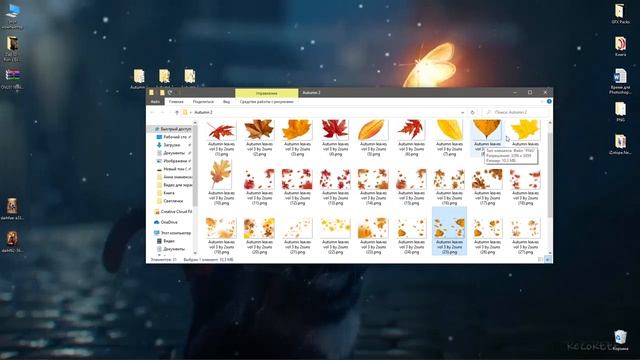
Task: Open Рабочий стол in navigation pane
Action: click(x=173, y=137)
